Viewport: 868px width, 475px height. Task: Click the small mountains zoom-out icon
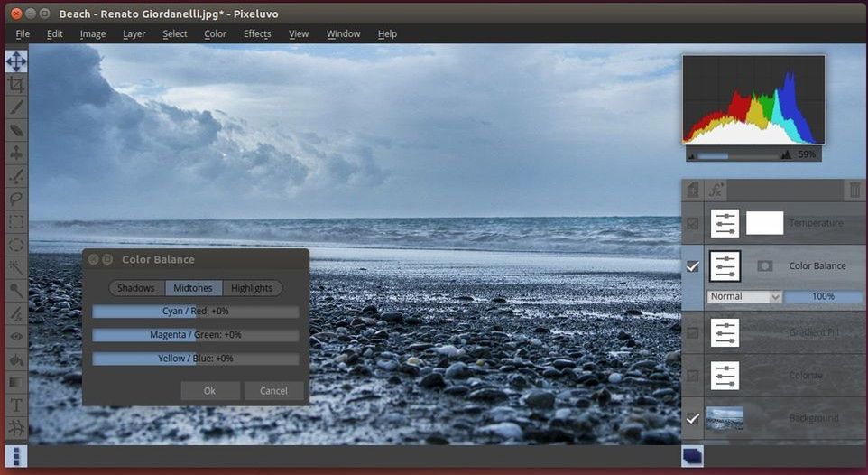coord(691,156)
